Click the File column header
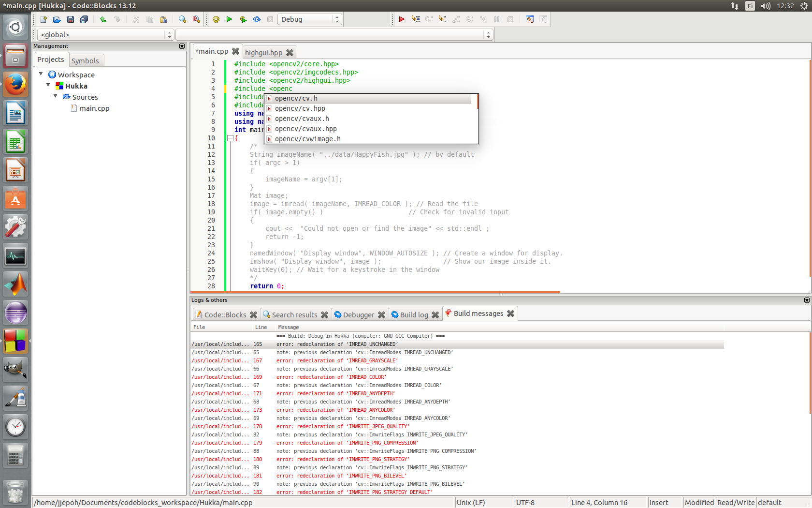 [x=222, y=328]
